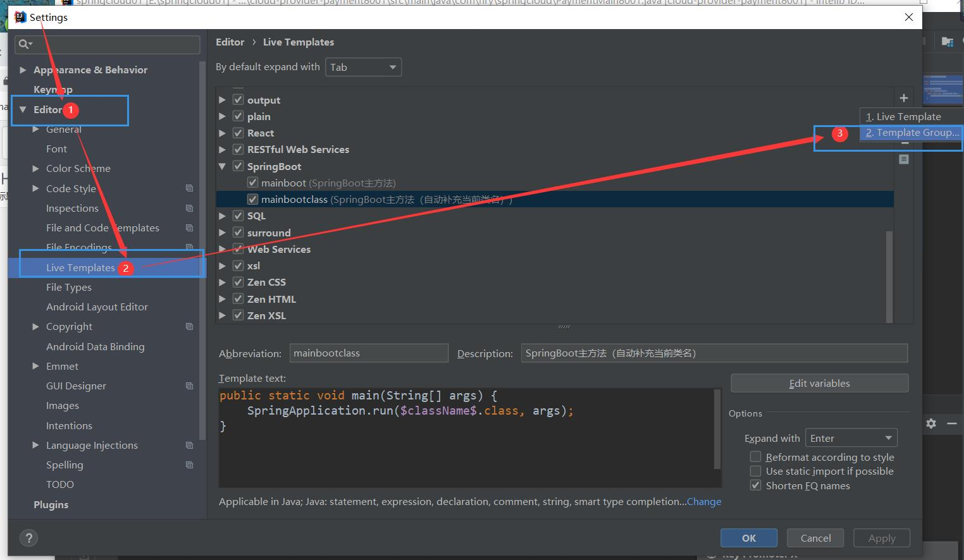
Task: Click the search magnifier icon in settings
Action: 25,44
